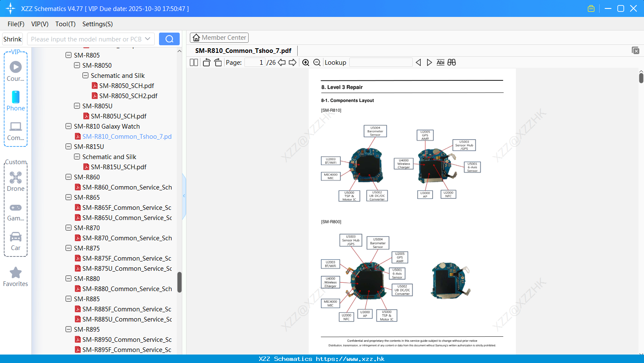Viewport: 644px width, 363px height.
Task: Collapse the SM-R805 tree node
Action: click(x=69, y=55)
